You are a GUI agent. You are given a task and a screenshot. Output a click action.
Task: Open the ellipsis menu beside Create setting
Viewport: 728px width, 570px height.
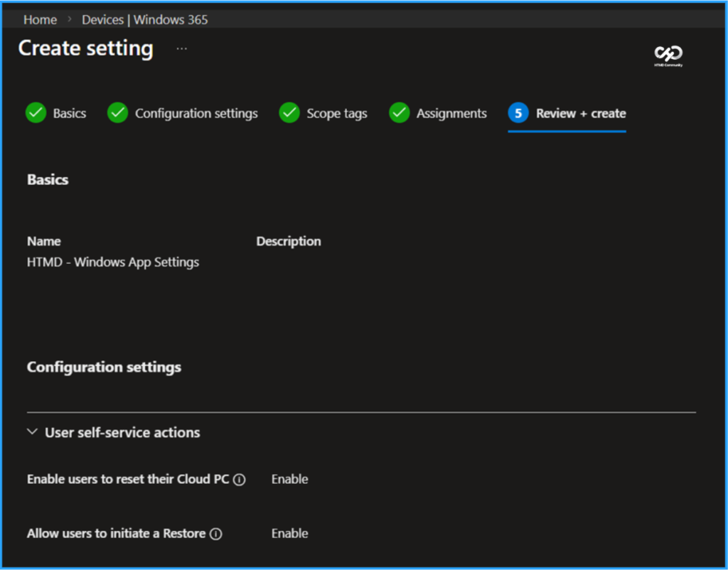click(x=181, y=48)
